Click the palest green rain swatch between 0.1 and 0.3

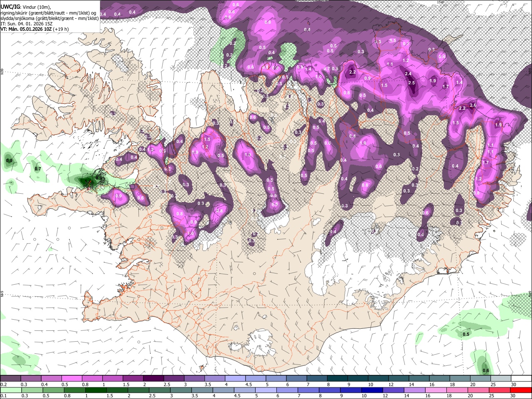coord(11,390)
